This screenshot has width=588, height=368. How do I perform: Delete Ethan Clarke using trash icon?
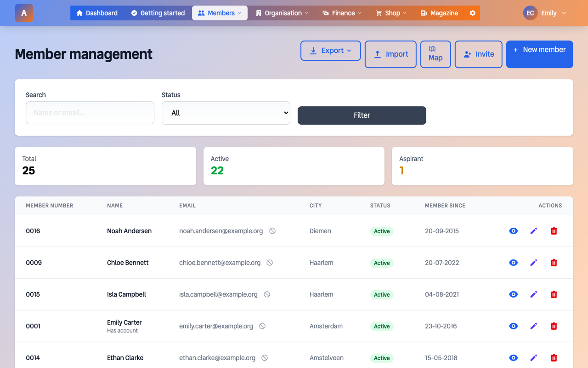click(554, 358)
